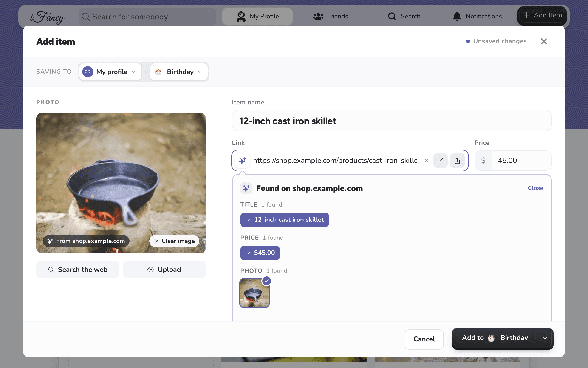Click the Unsaved changes indicator

[496, 41]
